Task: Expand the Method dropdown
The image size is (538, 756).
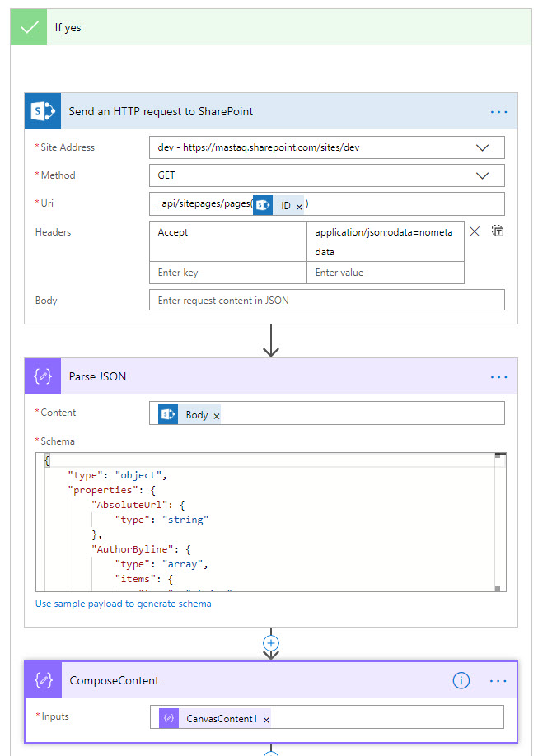Action: coord(483,175)
